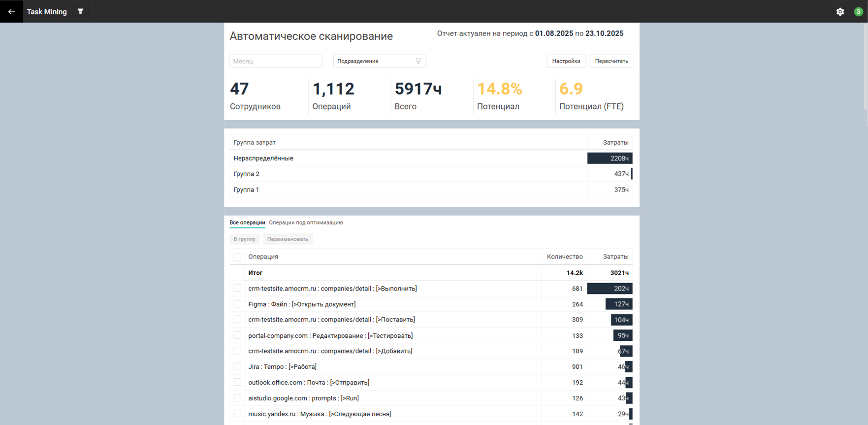868x425 pixels.
Task: Click operation text companies/detail [>Поставить]
Action: pos(331,320)
